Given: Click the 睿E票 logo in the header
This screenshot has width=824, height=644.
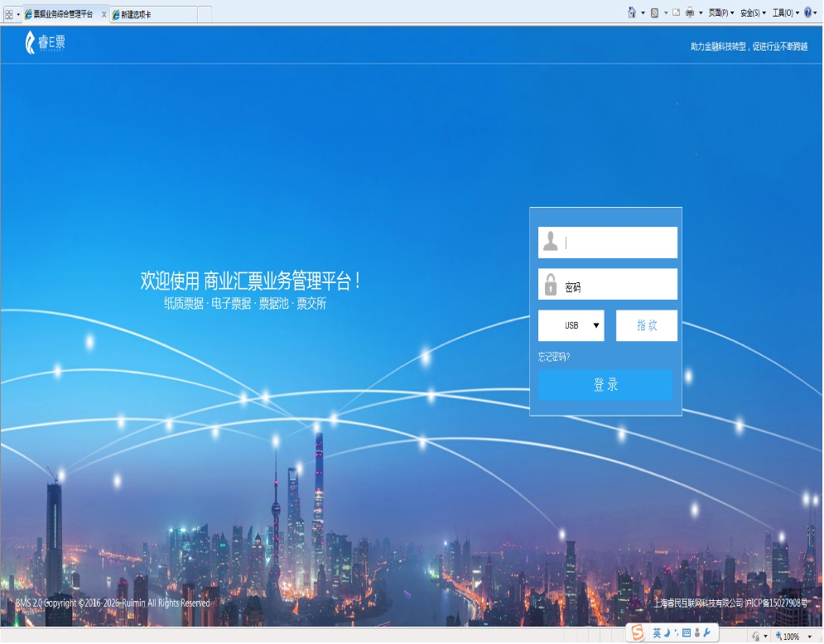Looking at the screenshot, I should [x=45, y=43].
